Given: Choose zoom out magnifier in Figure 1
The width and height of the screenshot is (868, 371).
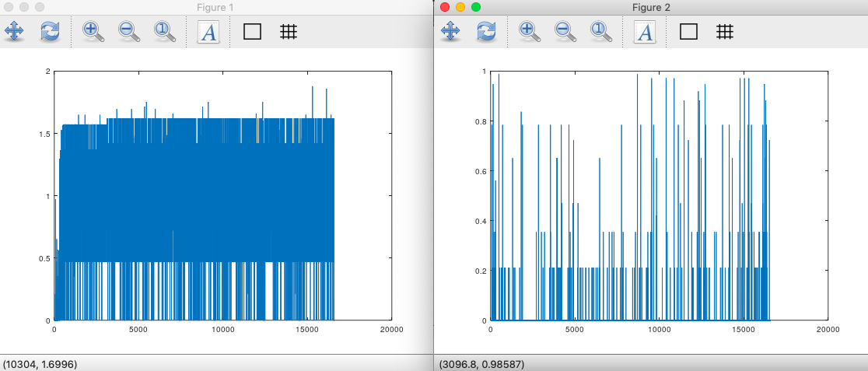Looking at the screenshot, I should [128, 31].
